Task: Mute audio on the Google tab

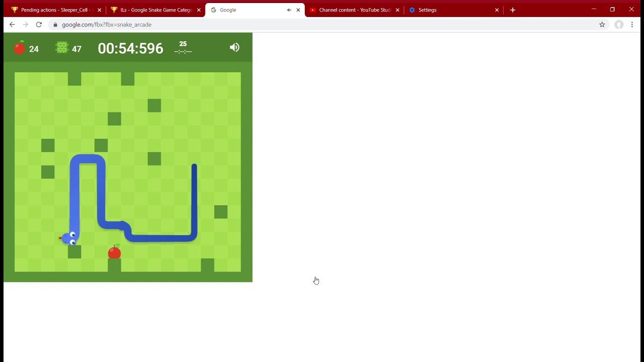Action: pos(289,10)
